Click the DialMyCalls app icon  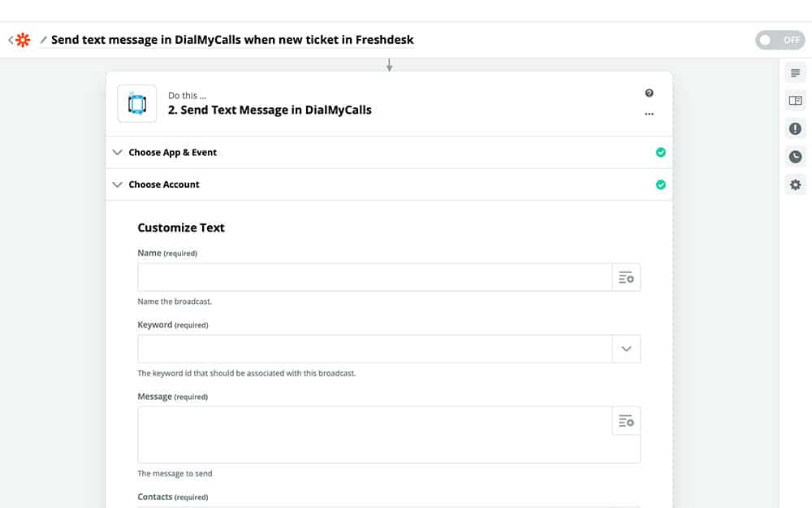tap(137, 104)
